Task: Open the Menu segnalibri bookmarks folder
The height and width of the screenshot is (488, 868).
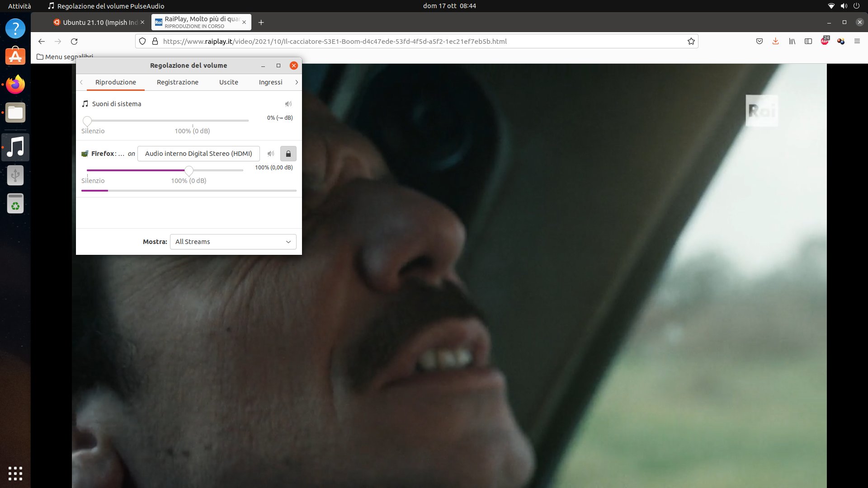Action: click(x=65, y=57)
